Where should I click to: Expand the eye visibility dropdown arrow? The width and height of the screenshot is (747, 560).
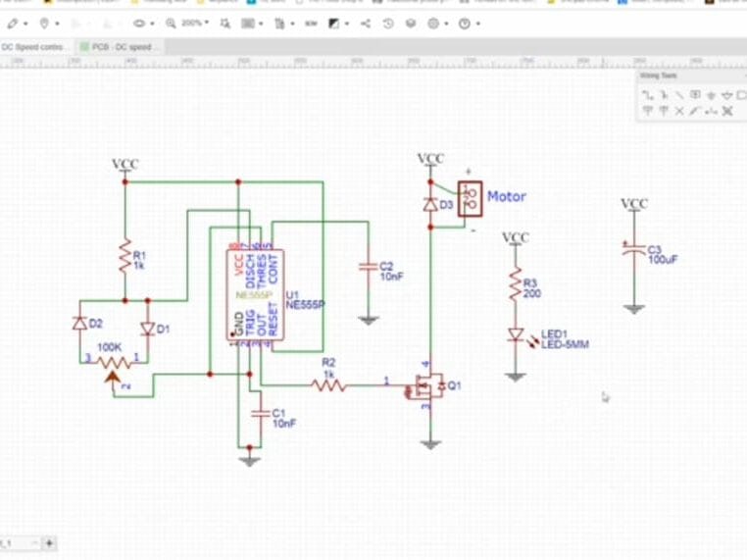click(152, 24)
